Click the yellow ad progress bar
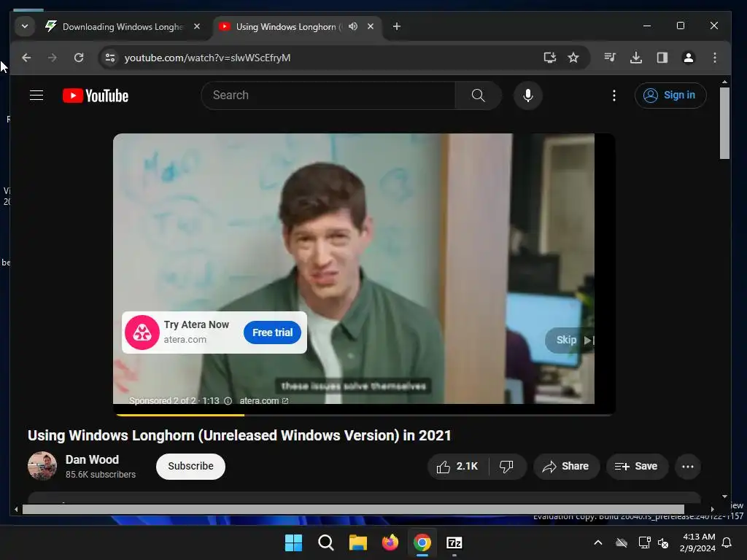This screenshot has height=560, width=747. (x=181, y=415)
